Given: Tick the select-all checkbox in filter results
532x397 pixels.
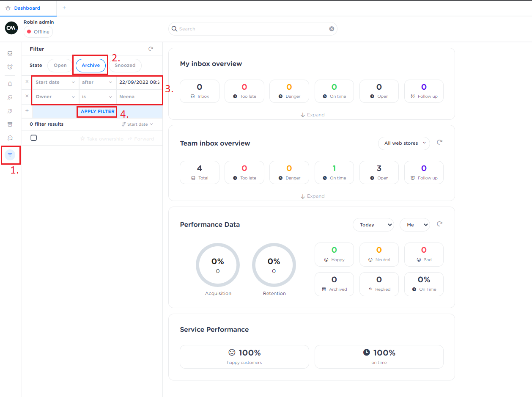Looking at the screenshot, I should pos(34,138).
